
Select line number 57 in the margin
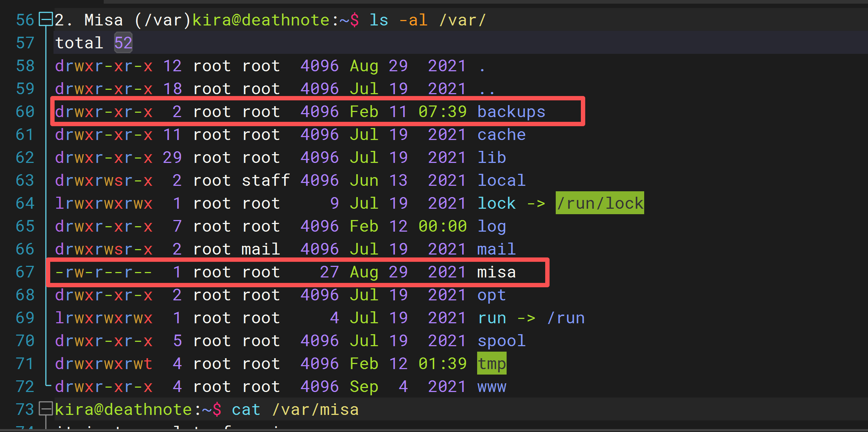coord(25,43)
